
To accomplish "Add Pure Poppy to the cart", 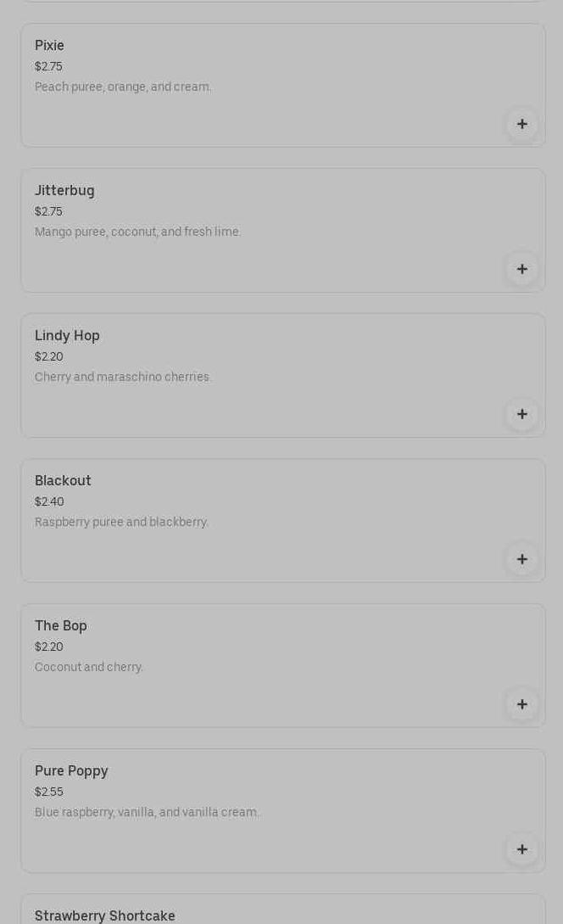I will coord(521,849).
